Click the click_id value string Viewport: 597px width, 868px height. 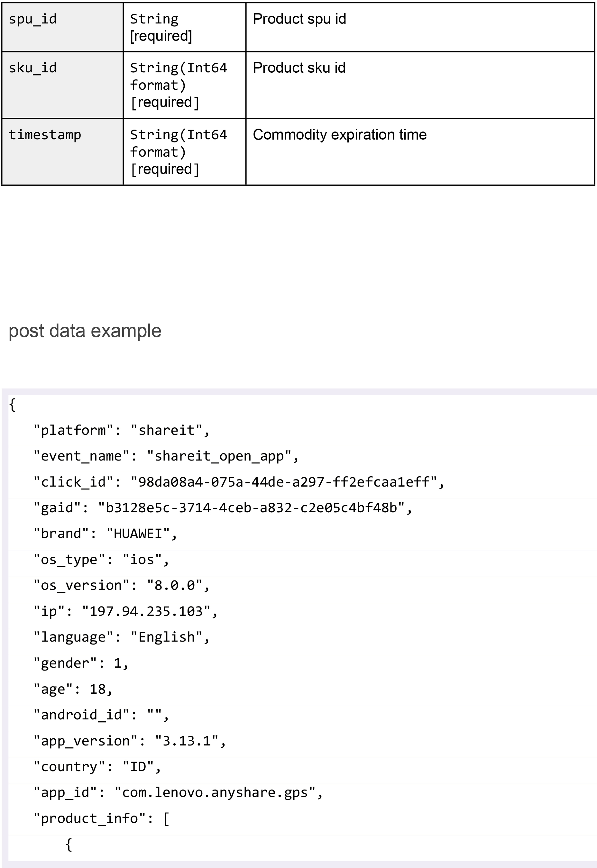(283, 482)
